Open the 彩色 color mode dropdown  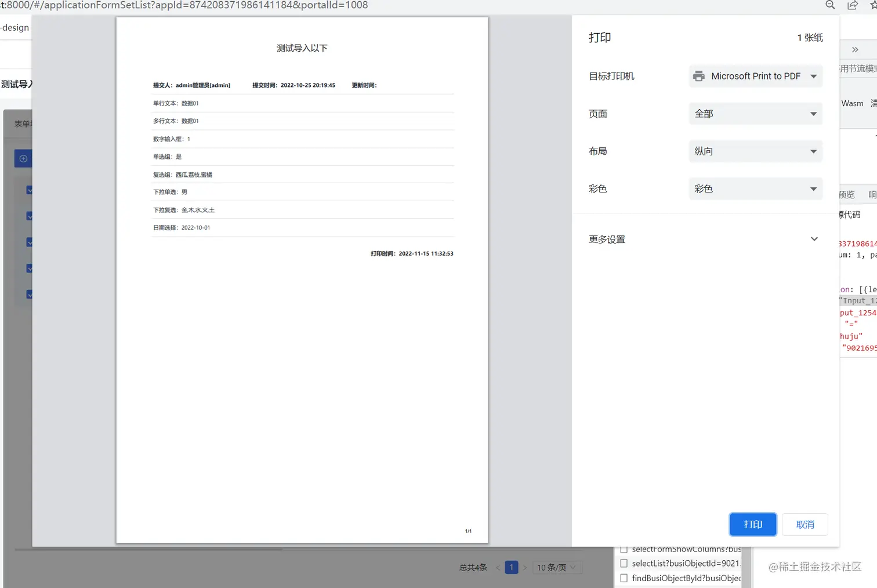(756, 188)
